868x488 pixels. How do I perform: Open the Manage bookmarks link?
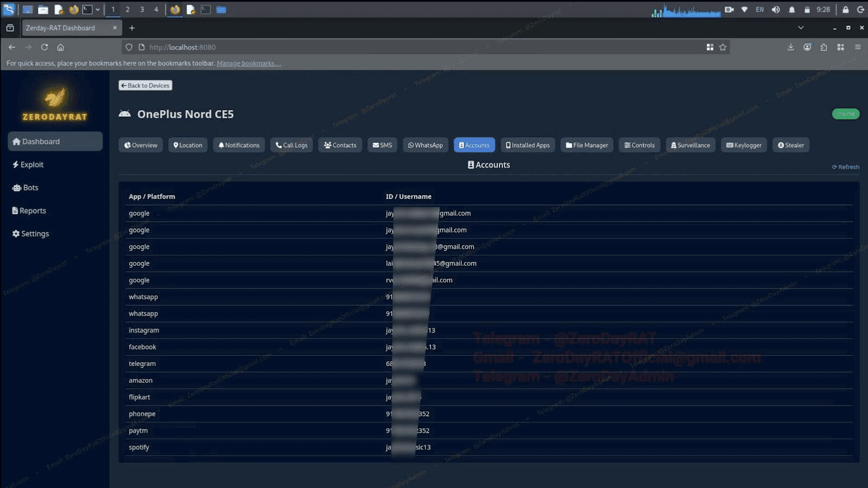248,63
